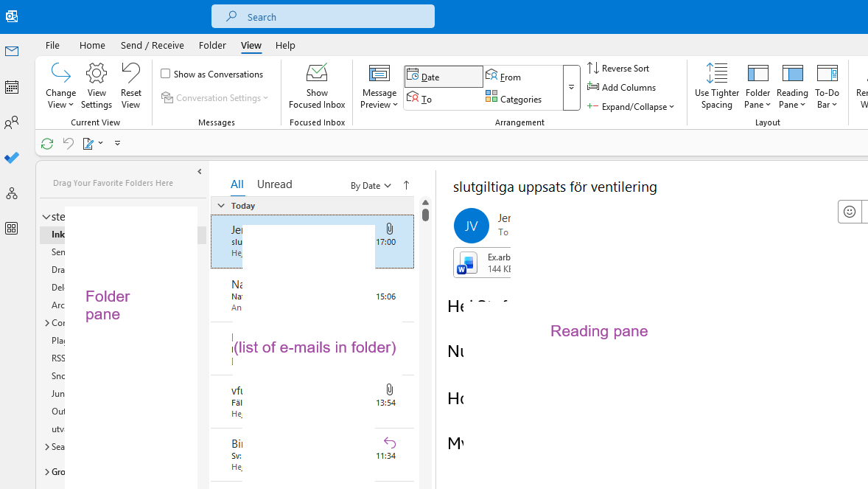Viewport: 868px width, 489px height.
Task: Open the More Apps grid icon
Action: pyautogui.click(x=12, y=229)
